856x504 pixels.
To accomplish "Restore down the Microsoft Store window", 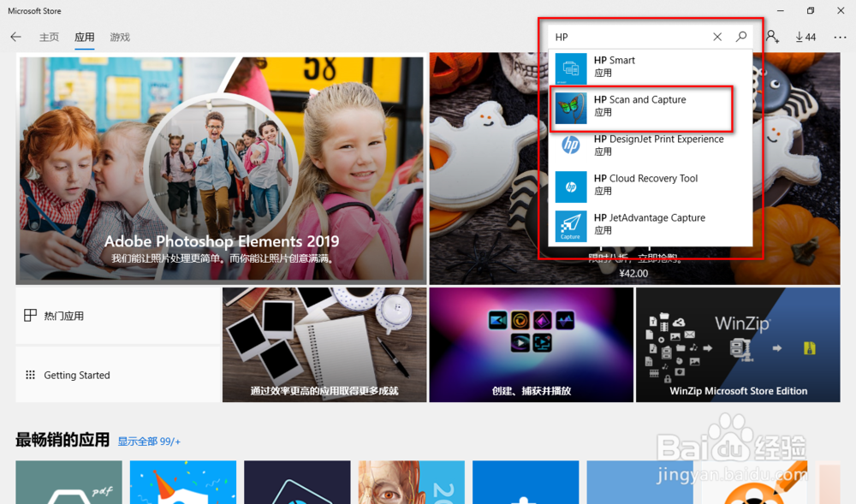I will pyautogui.click(x=810, y=10).
